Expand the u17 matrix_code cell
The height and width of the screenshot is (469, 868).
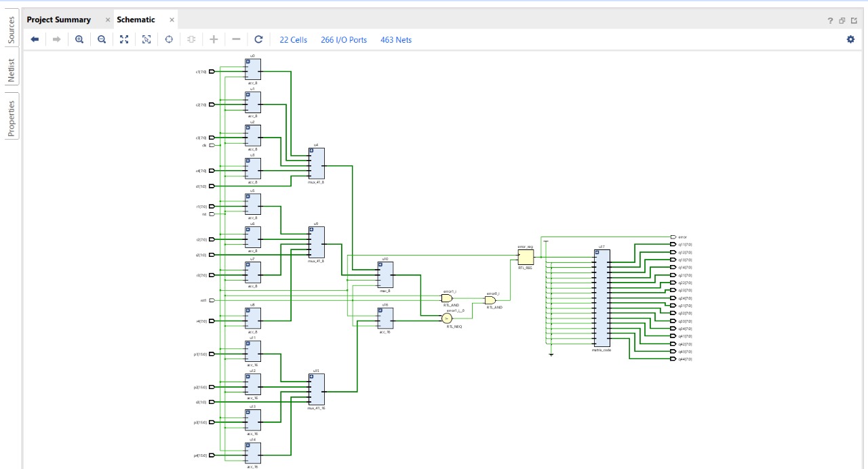point(597,252)
